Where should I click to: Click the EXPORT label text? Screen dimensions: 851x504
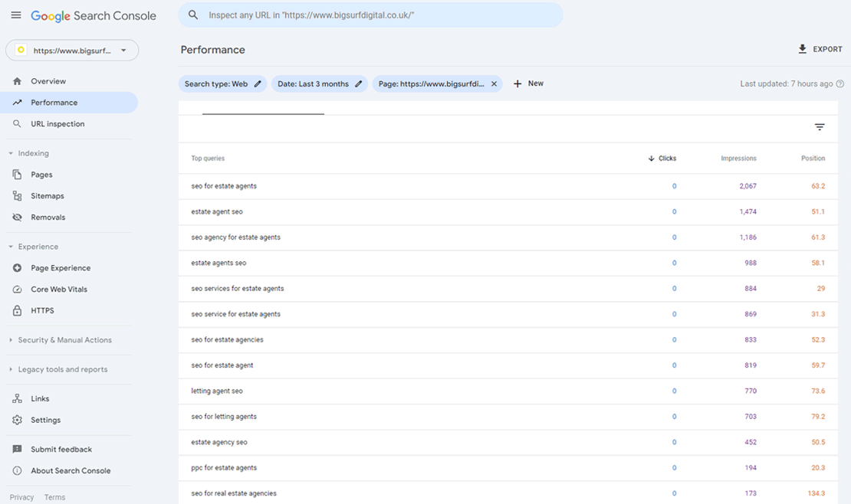(x=828, y=49)
